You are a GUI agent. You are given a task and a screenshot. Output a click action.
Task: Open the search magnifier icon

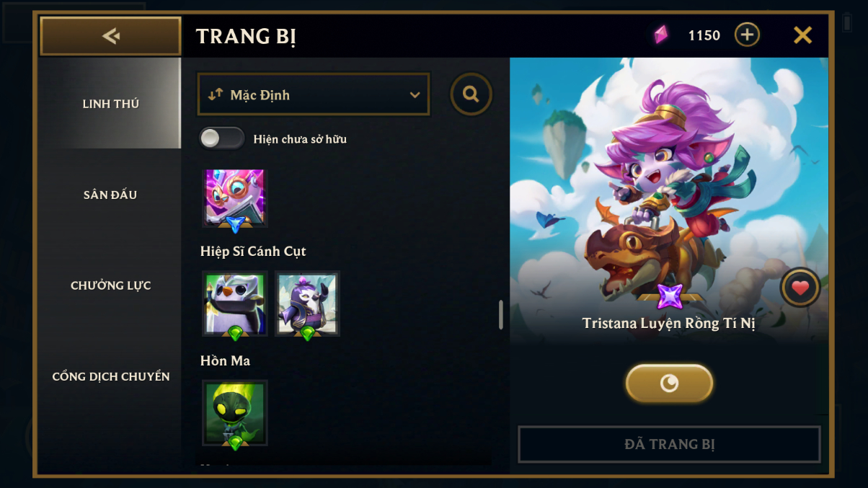pos(471,94)
